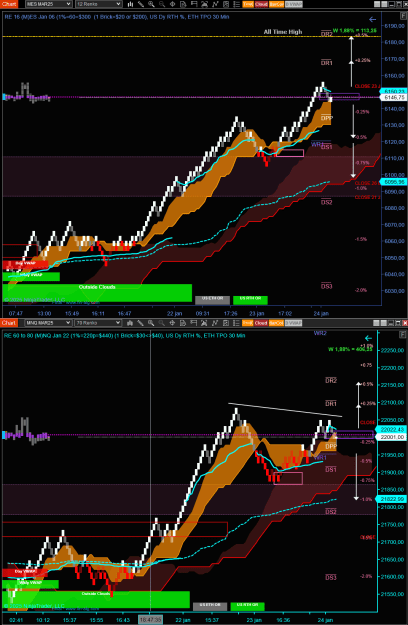Toggle the BarCol button on MNQ chart
Viewport: 408px width, 625px height.
click(276, 323)
